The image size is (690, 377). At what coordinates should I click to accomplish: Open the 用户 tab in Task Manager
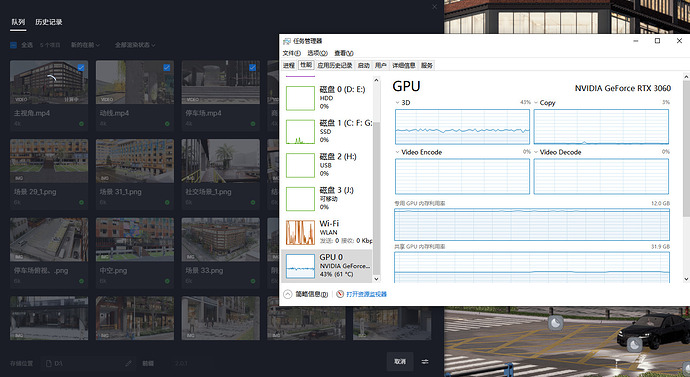[x=381, y=66]
